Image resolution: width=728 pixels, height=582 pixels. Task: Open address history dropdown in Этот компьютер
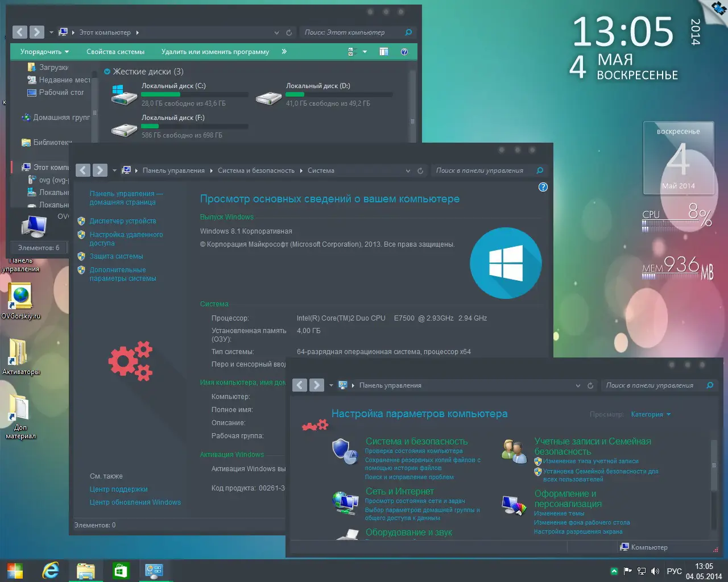point(276,32)
